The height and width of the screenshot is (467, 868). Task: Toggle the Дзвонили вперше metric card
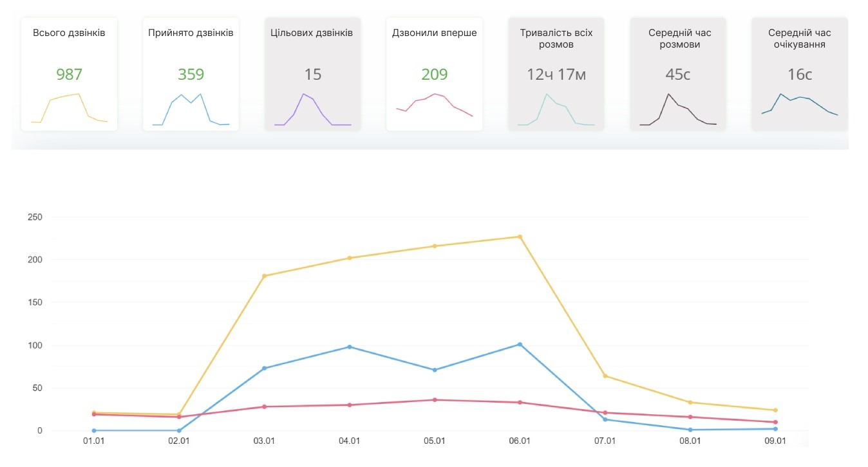point(434,74)
